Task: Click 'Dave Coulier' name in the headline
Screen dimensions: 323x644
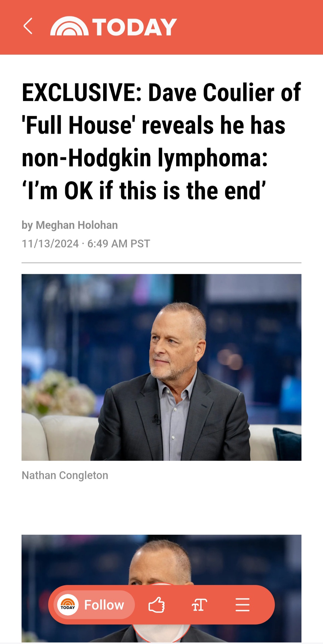Action: pyautogui.click(x=211, y=93)
